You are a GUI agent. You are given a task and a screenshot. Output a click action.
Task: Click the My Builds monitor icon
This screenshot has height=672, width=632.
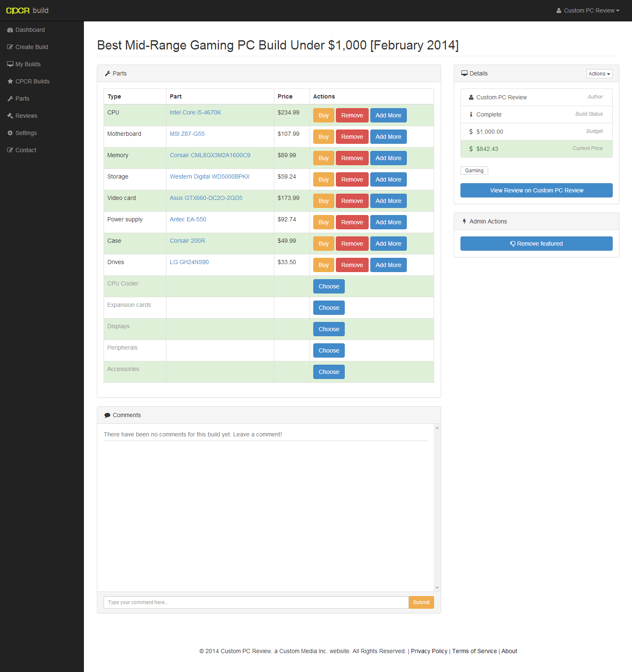point(10,64)
